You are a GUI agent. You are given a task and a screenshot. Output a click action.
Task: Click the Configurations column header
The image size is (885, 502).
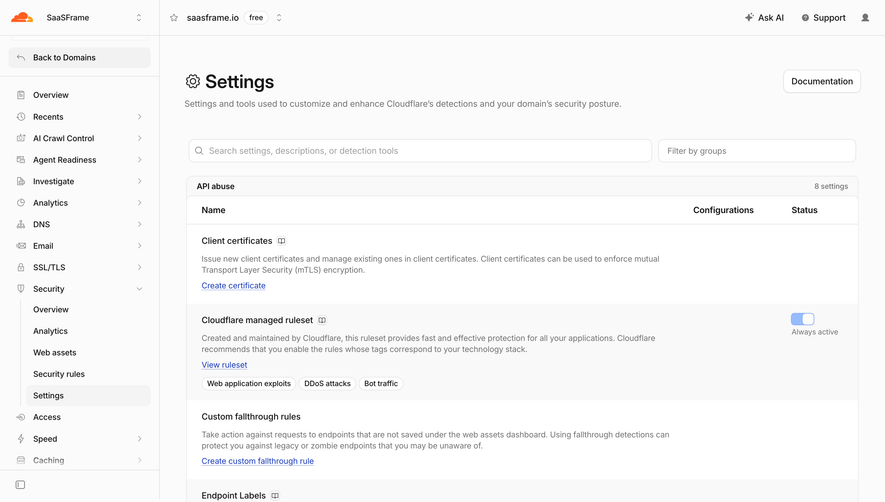coord(723,210)
